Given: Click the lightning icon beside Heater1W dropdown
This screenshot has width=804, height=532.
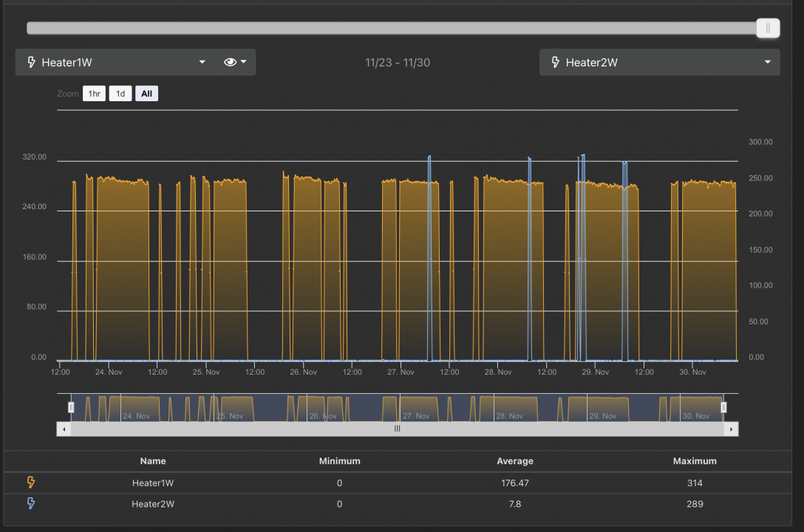Looking at the screenshot, I should pos(31,62).
